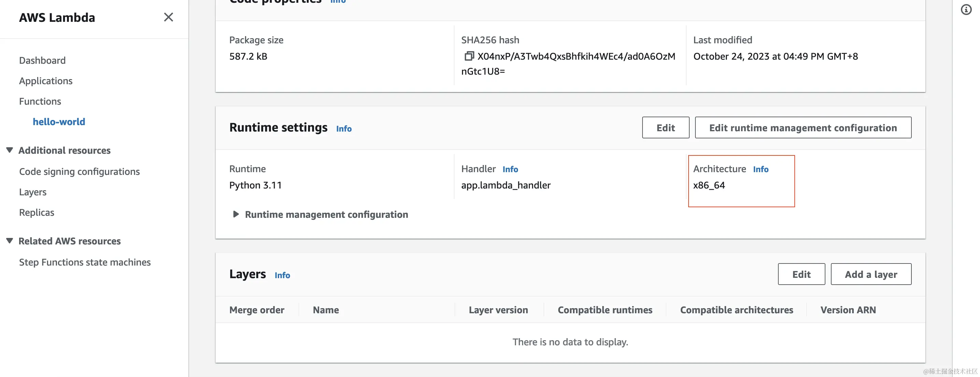The width and height of the screenshot is (980, 377).
Task: Close the AWS Lambda sidebar
Action: 168,17
